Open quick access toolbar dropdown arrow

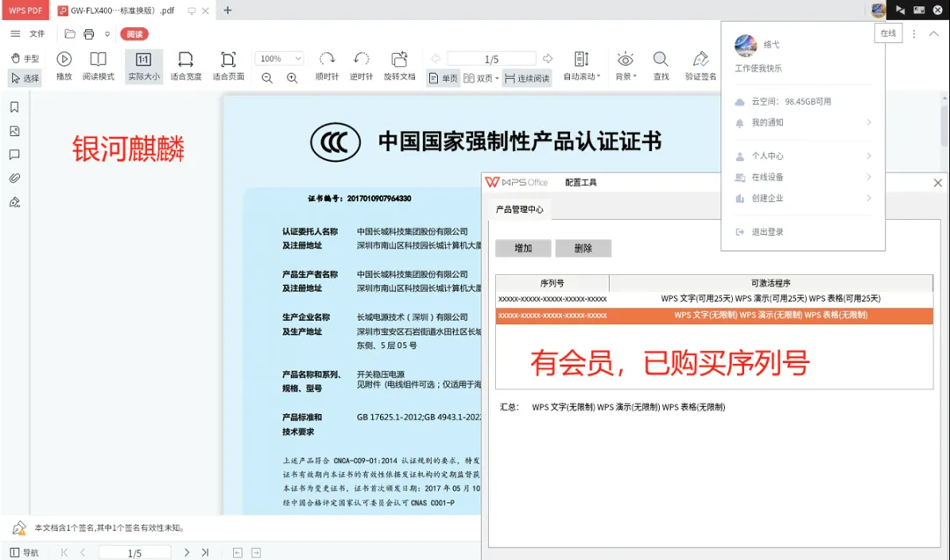(x=107, y=34)
